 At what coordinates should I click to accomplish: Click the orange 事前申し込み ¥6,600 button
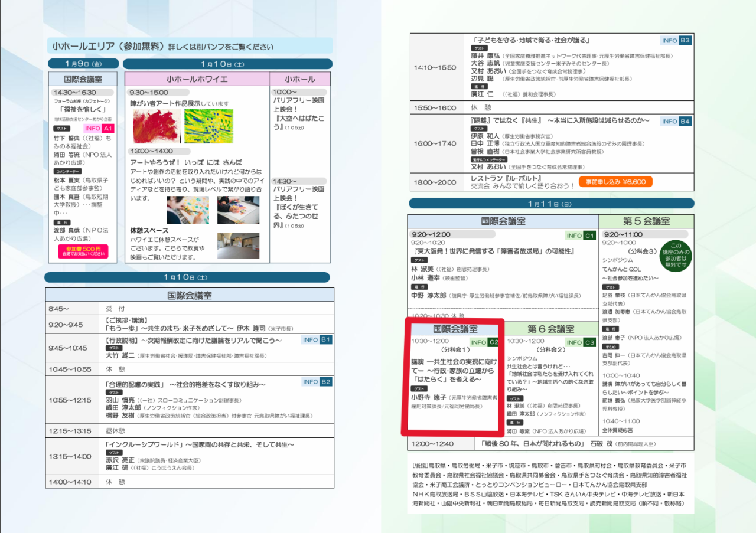click(x=615, y=182)
